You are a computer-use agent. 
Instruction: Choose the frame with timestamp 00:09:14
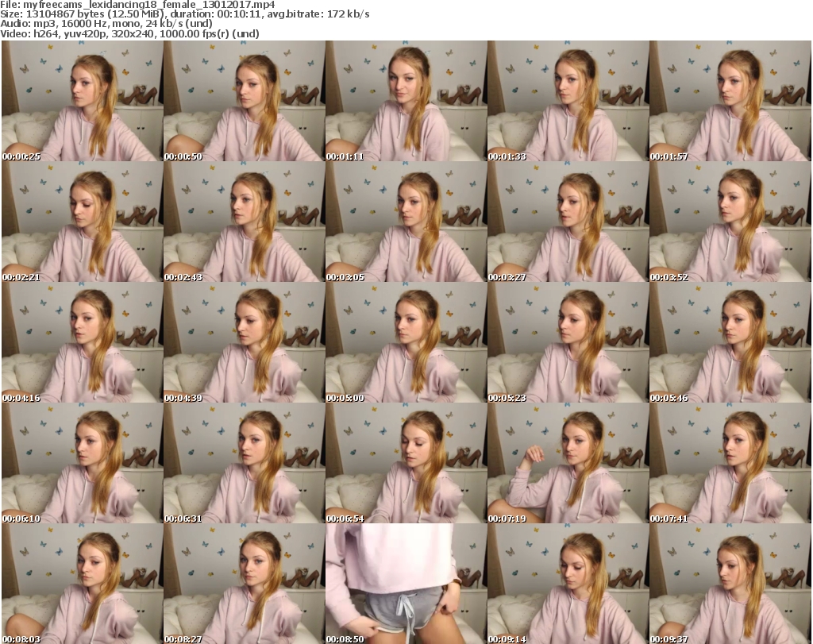(568, 584)
